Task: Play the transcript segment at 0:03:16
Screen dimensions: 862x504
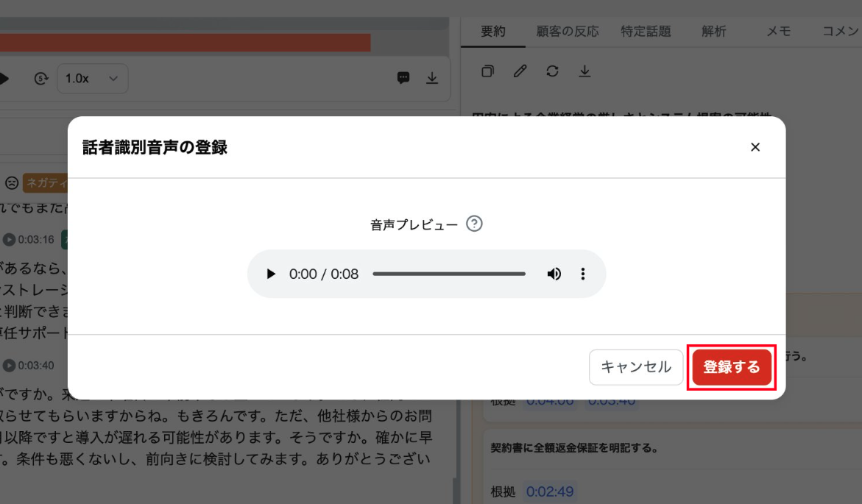Action: tap(9, 240)
